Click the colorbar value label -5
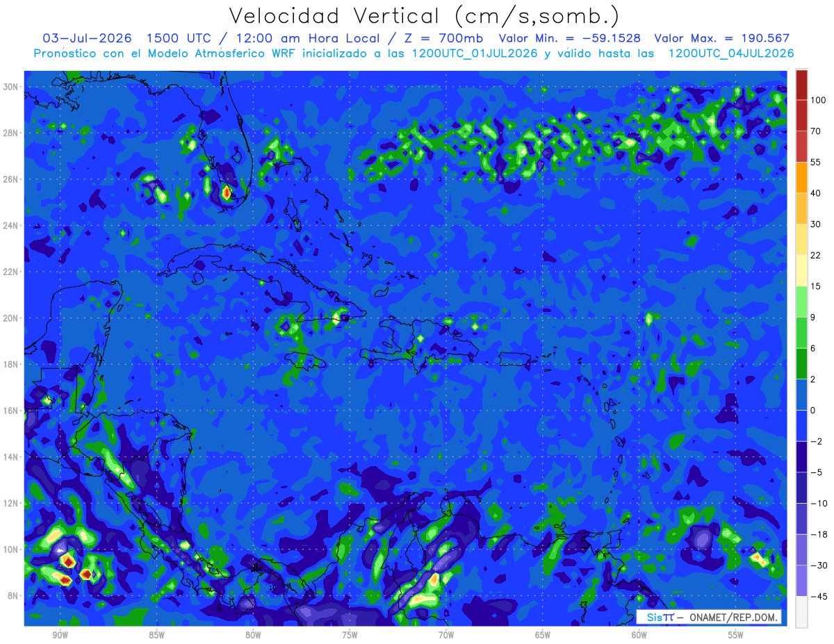This screenshot has height=644, width=834. coord(816,472)
